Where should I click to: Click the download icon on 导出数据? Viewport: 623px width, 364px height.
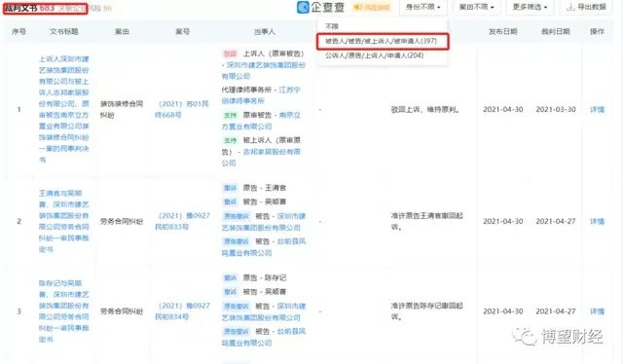(x=570, y=7)
